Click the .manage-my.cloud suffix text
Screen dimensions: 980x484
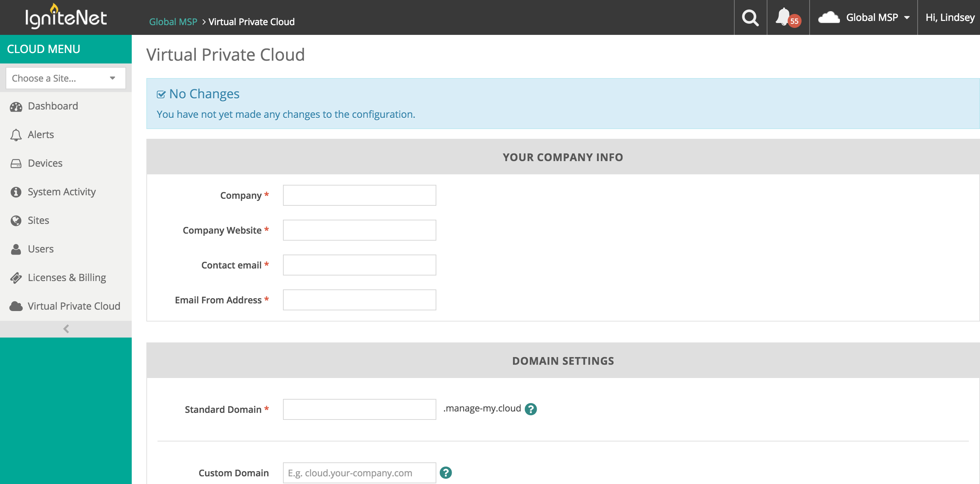(482, 408)
